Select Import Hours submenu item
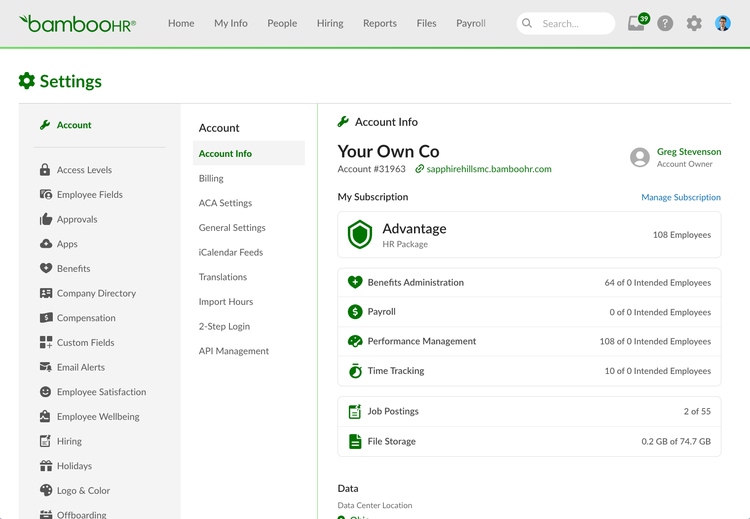This screenshot has height=519, width=750. click(x=226, y=301)
